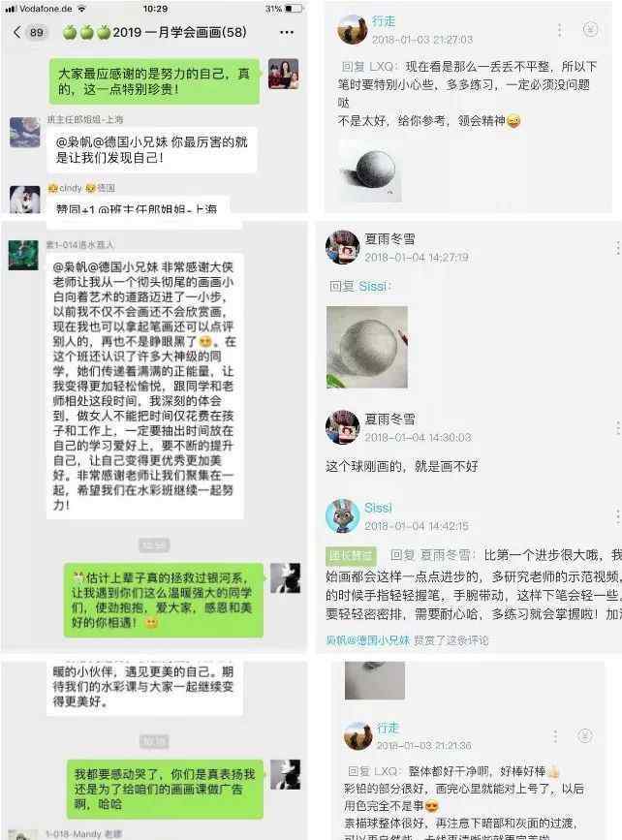
Task: Open 枭帆@德国小兄妹 liker link
Action: pyautogui.click(x=367, y=640)
